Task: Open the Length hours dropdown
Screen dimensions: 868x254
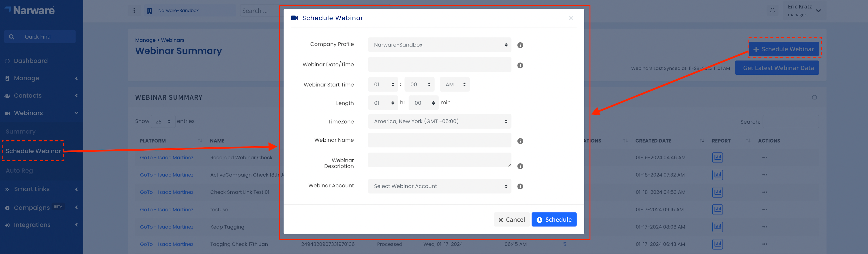Action: tap(383, 103)
